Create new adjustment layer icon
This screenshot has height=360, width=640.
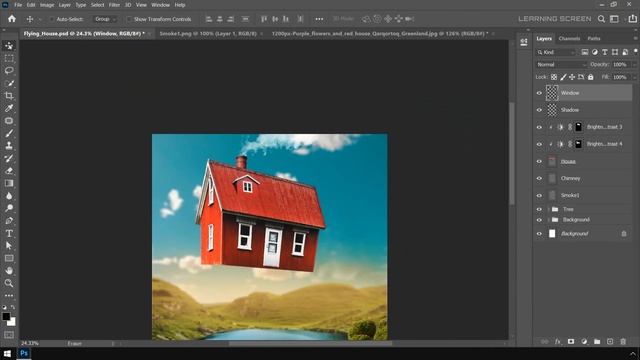[584, 342]
